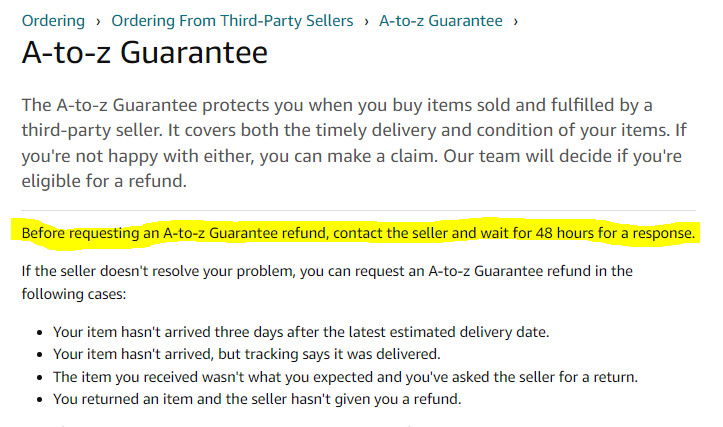The width and height of the screenshot is (723, 427).
Task: Click the paragraph 'If the seller doesn't resolve'
Action: click(327, 282)
